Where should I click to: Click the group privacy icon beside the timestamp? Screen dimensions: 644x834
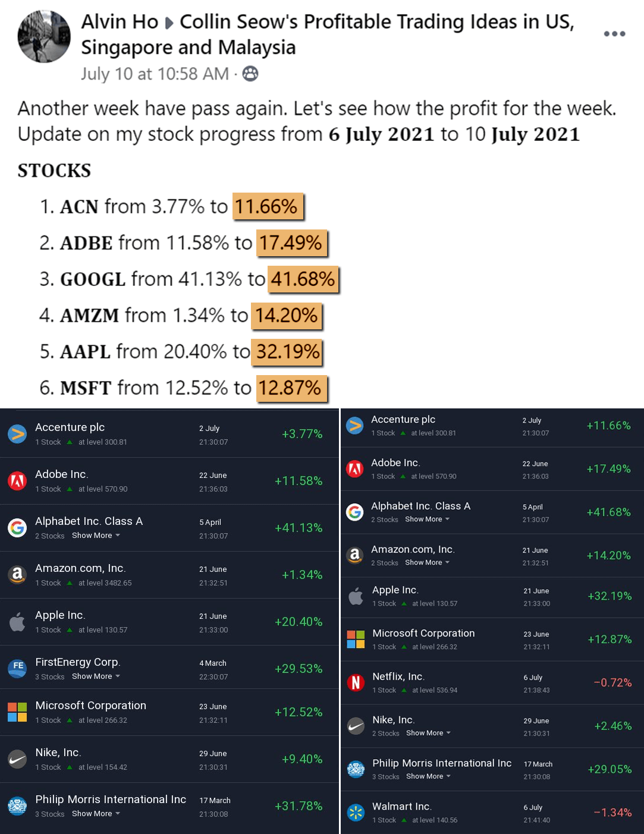[250, 74]
